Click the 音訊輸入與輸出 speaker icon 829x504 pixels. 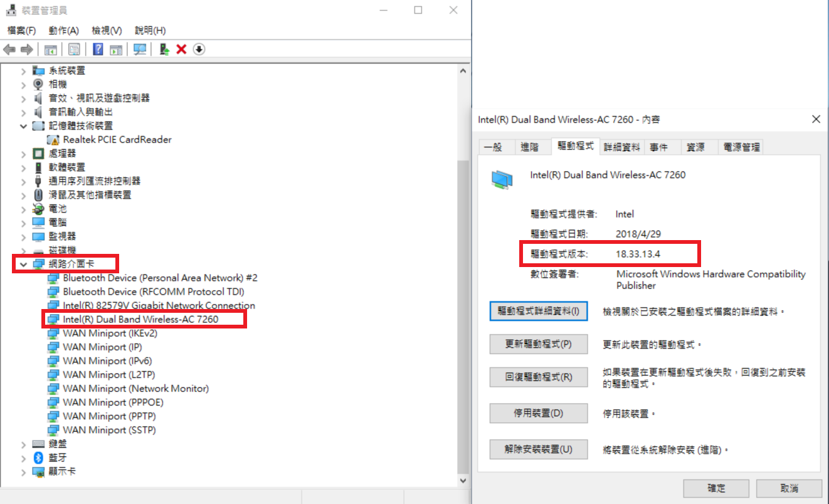pyautogui.click(x=38, y=112)
